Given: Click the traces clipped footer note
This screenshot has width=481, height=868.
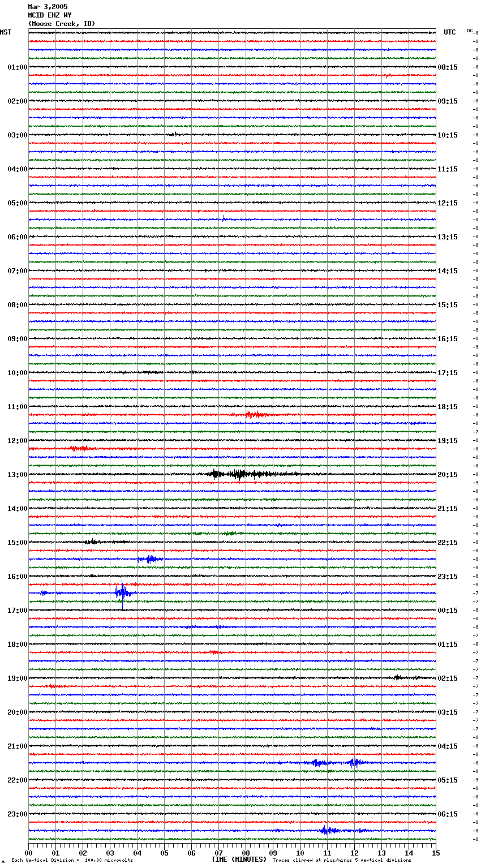Looking at the screenshot, I should [x=342, y=860].
